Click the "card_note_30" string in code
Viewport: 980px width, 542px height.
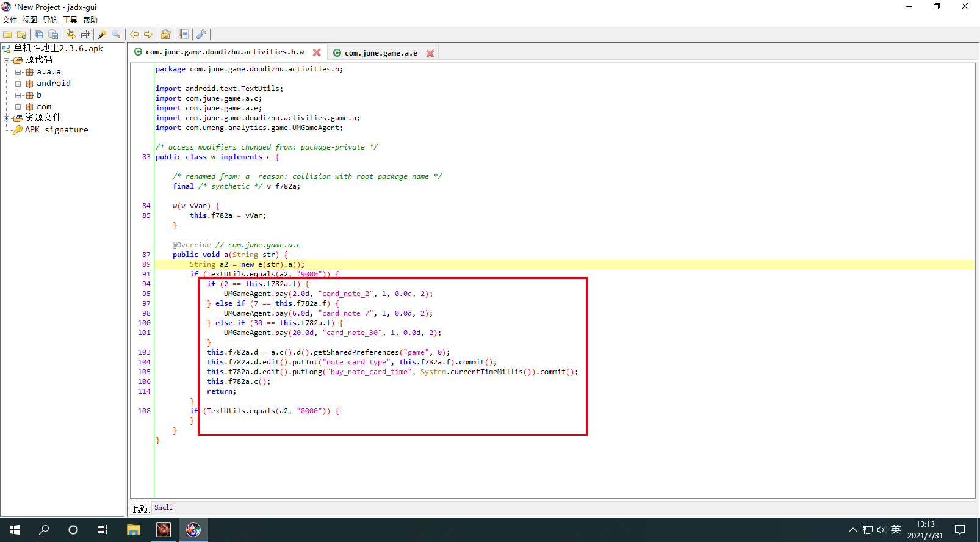pyautogui.click(x=352, y=333)
